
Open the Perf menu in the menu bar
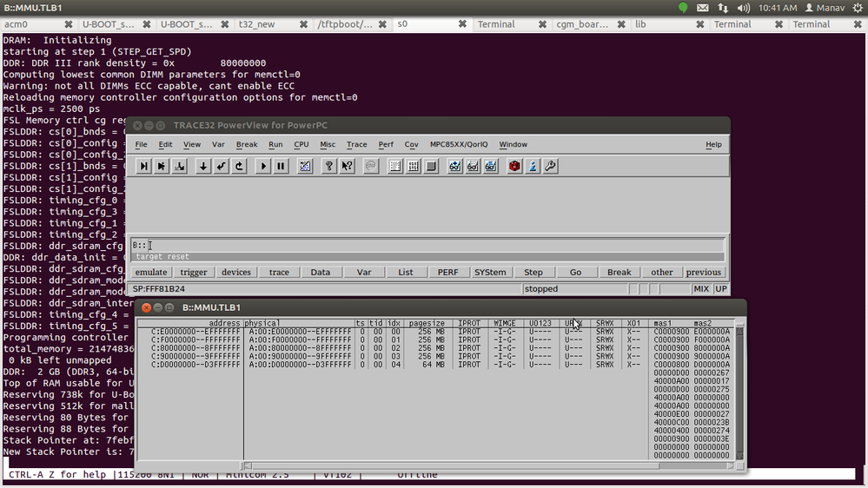pyautogui.click(x=386, y=144)
